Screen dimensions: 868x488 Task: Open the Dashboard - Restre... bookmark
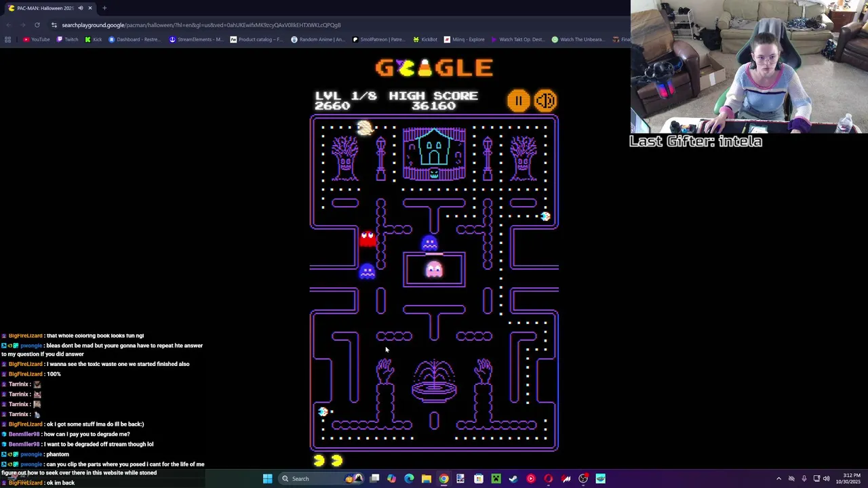(134, 39)
